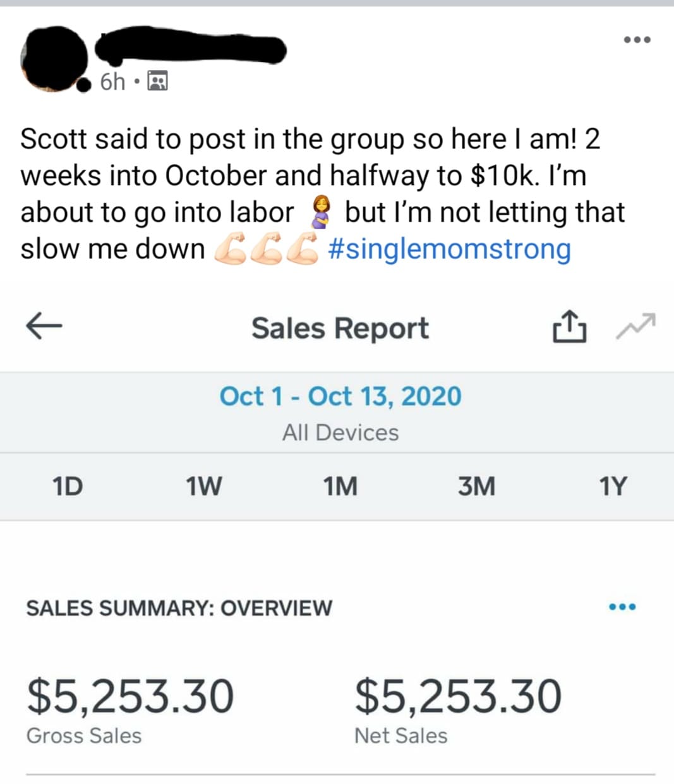Change the All Devices filter
The height and width of the screenshot is (784, 674).
click(340, 433)
